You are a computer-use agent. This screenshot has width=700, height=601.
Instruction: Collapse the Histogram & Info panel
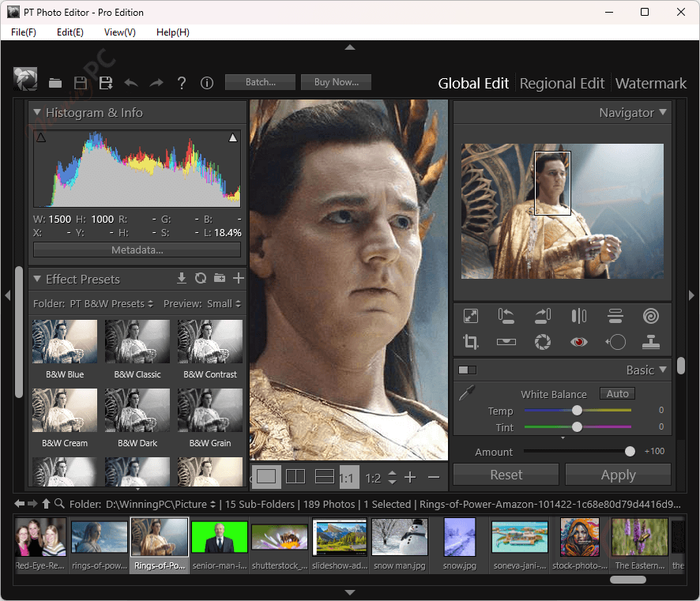(37, 112)
